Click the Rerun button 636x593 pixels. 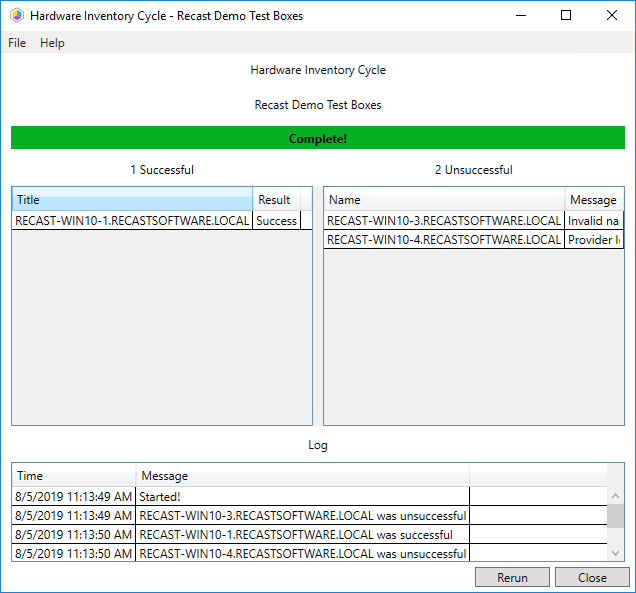[x=512, y=577]
